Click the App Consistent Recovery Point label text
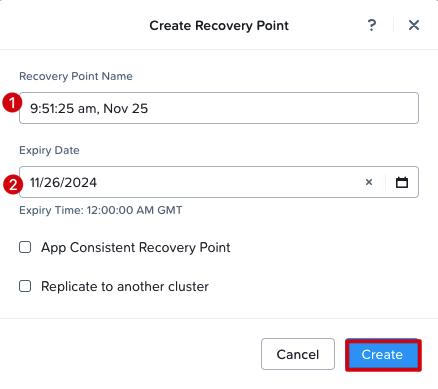 click(136, 248)
